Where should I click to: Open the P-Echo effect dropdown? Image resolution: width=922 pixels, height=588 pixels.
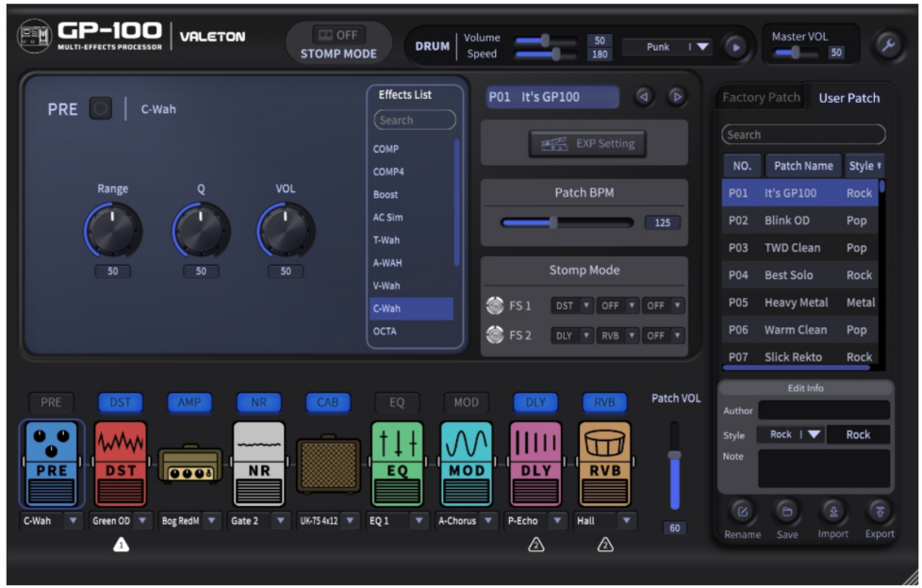[535, 521]
